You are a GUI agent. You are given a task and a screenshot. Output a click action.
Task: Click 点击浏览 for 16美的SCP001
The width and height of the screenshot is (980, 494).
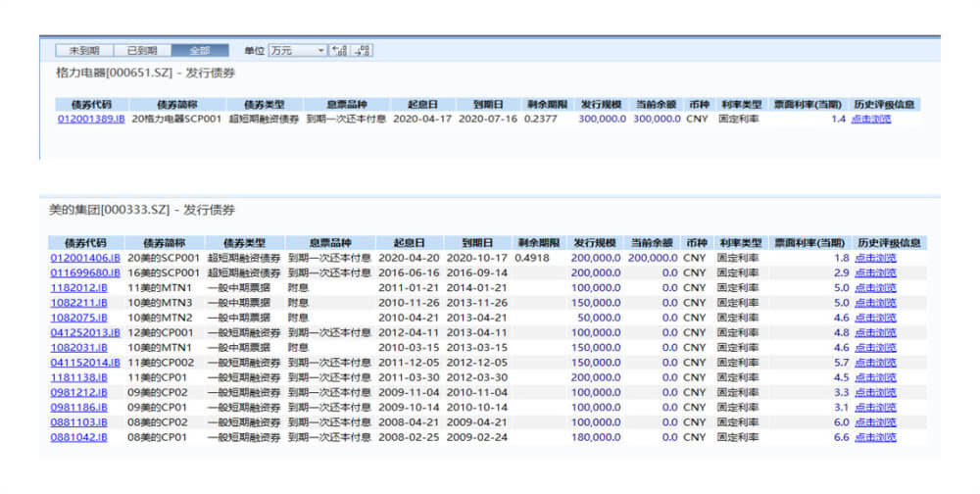(x=875, y=272)
